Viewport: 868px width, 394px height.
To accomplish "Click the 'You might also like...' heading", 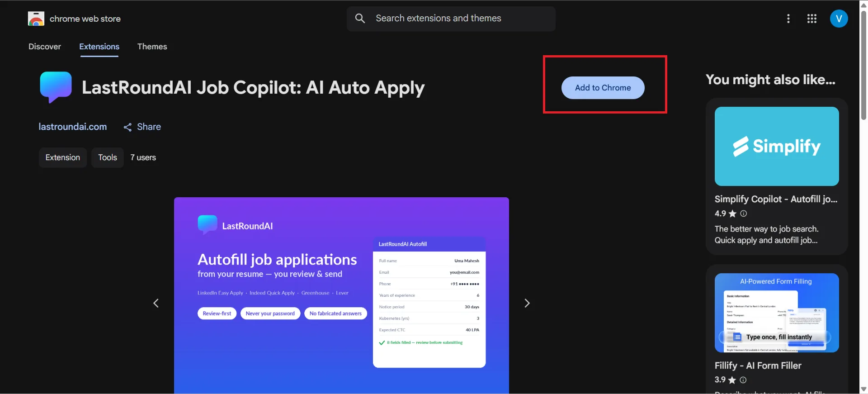I will pos(771,80).
